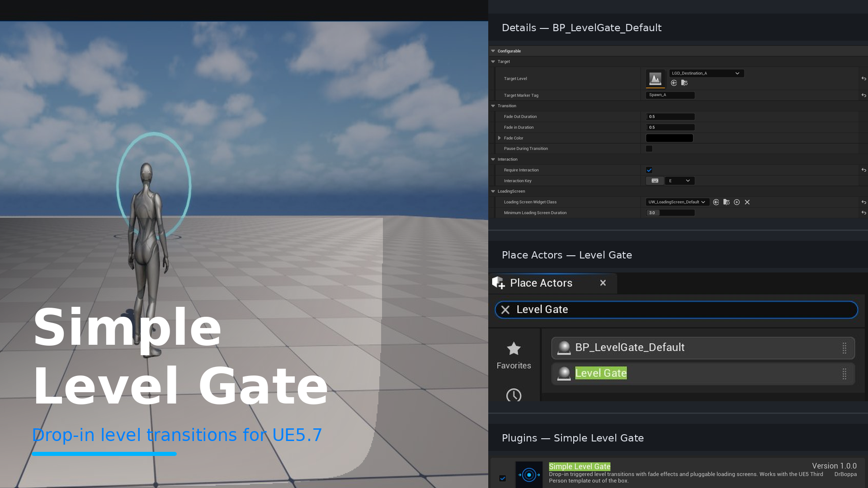Grab the drag handle on Level Gate row
This screenshot has width=868, height=488.
(x=844, y=374)
